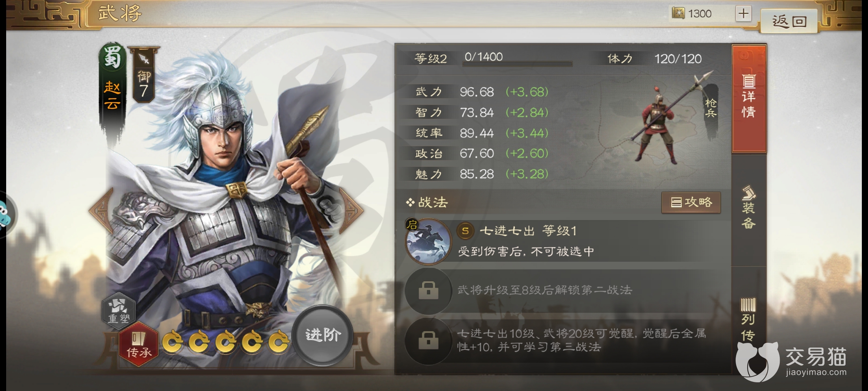
Task: Show previous general with left arrow
Action: [102, 210]
